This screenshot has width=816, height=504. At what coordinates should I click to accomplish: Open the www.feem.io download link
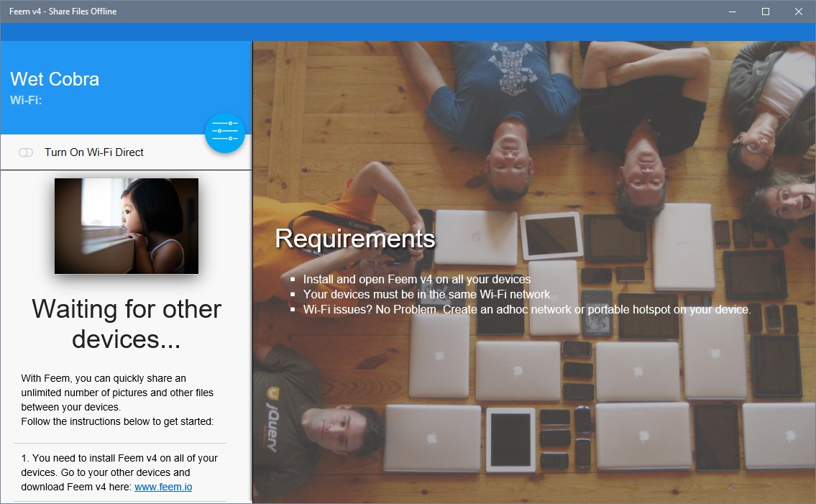[x=164, y=487]
